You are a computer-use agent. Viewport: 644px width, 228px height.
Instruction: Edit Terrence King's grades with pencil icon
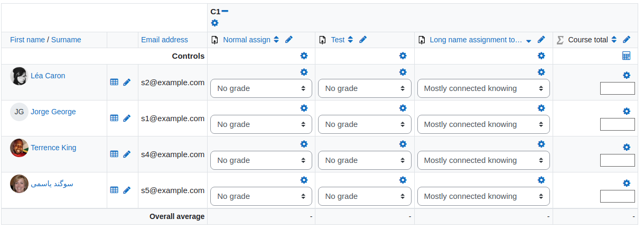point(127,154)
